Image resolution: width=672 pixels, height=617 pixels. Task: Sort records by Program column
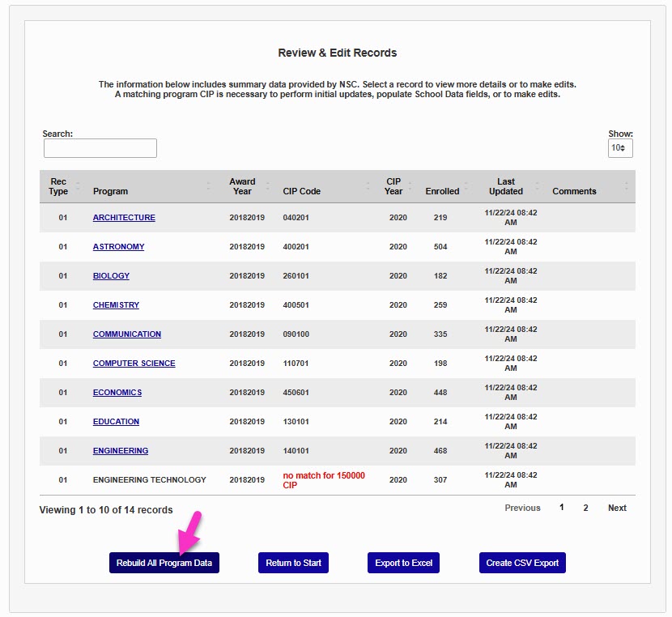pos(110,191)
